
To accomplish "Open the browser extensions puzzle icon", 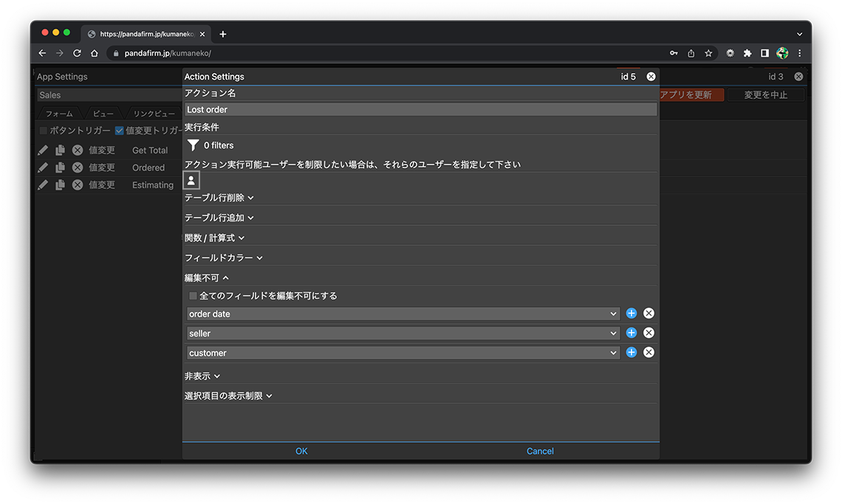I will (747, 53).
